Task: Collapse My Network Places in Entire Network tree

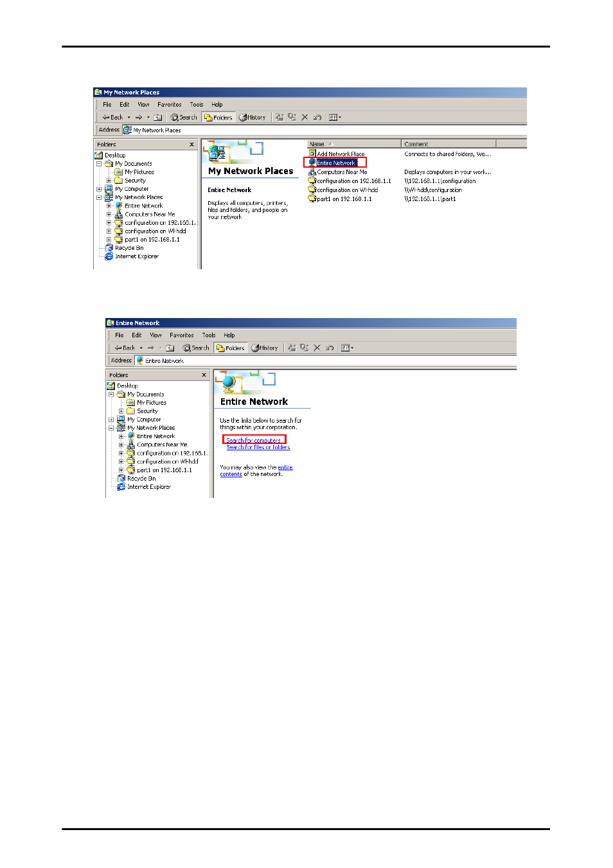Action: click(x=111, y=428)
